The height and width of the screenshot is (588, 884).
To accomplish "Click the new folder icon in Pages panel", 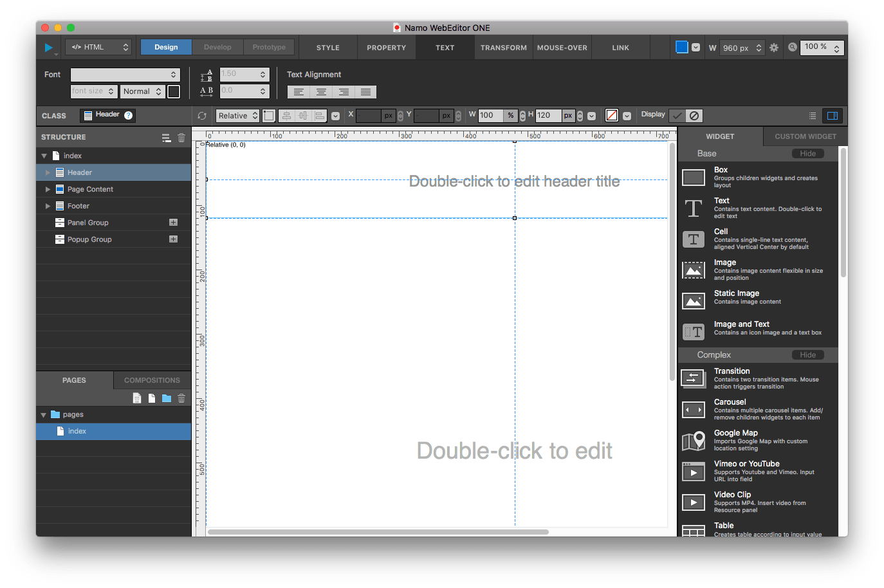I will (x=167, y=398).
